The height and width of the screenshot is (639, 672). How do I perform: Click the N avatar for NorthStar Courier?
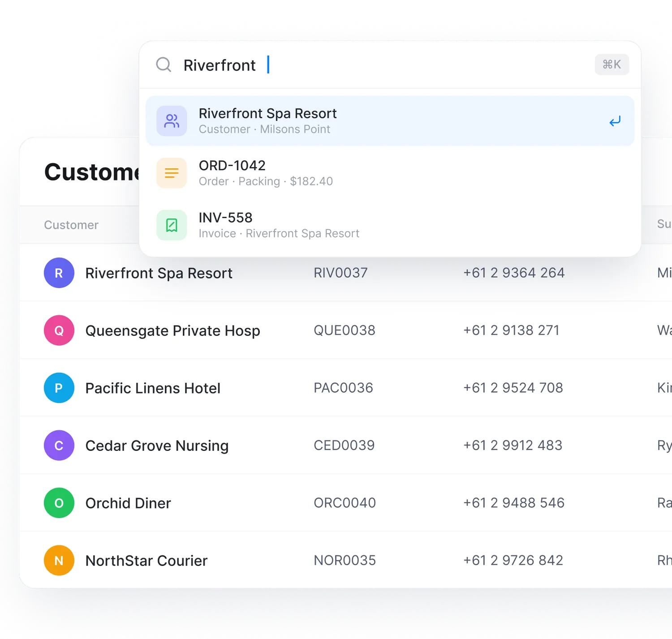[x=59, y=560]
